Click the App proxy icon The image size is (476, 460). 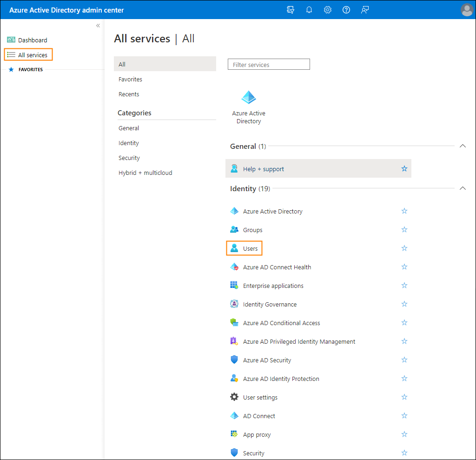[x=234, y=434]
